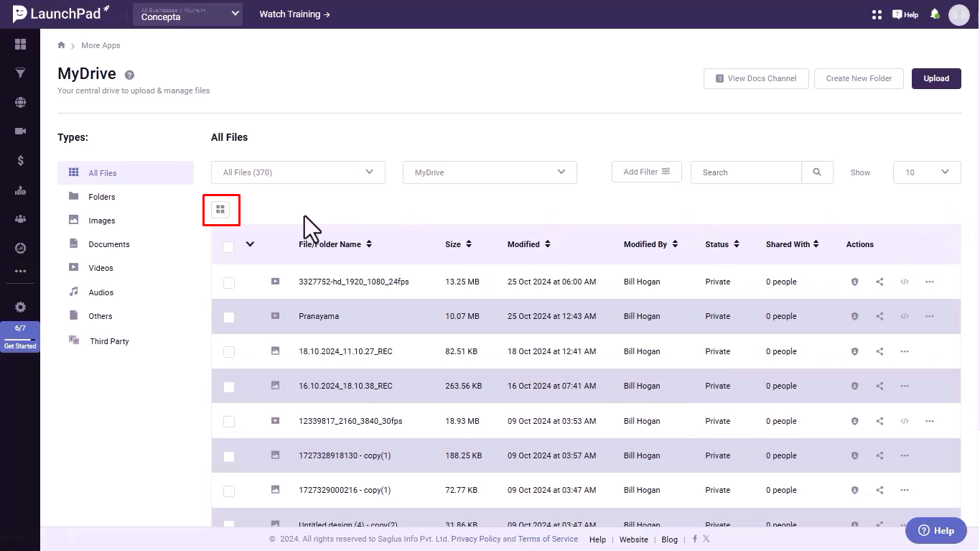Open Privacy Policy footer link

coord(476,539)
